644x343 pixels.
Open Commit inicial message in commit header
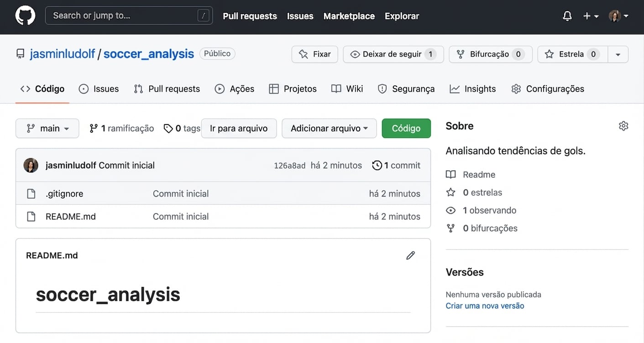pyautogui.click(x=127, y=166)
